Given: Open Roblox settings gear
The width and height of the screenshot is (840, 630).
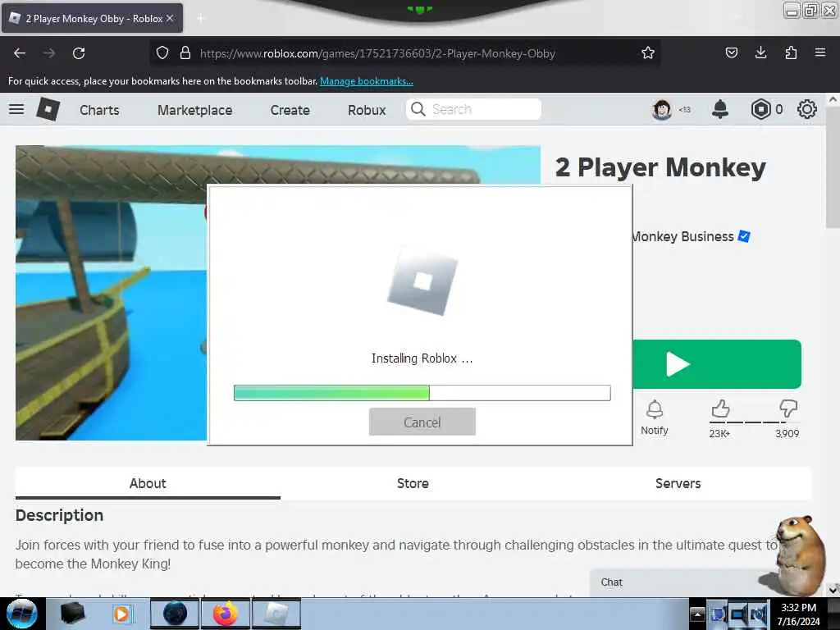Looking at the screenshot, I should (807, 109).
